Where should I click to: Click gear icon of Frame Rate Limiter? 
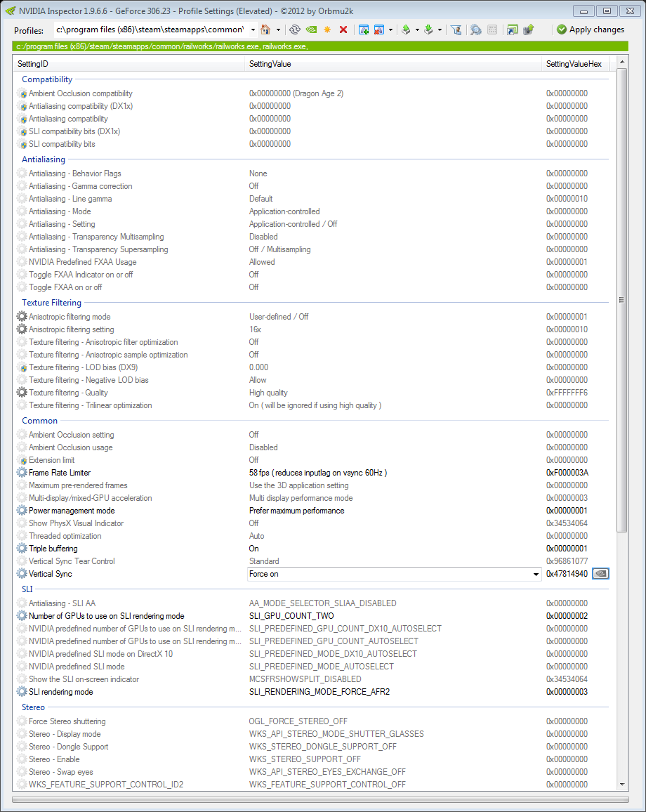point(22,472)
